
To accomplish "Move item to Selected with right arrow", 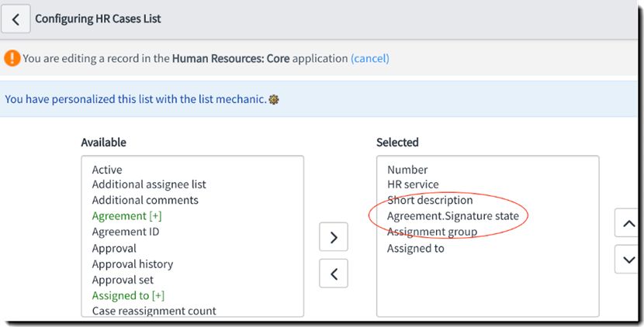I will point(334,237).
